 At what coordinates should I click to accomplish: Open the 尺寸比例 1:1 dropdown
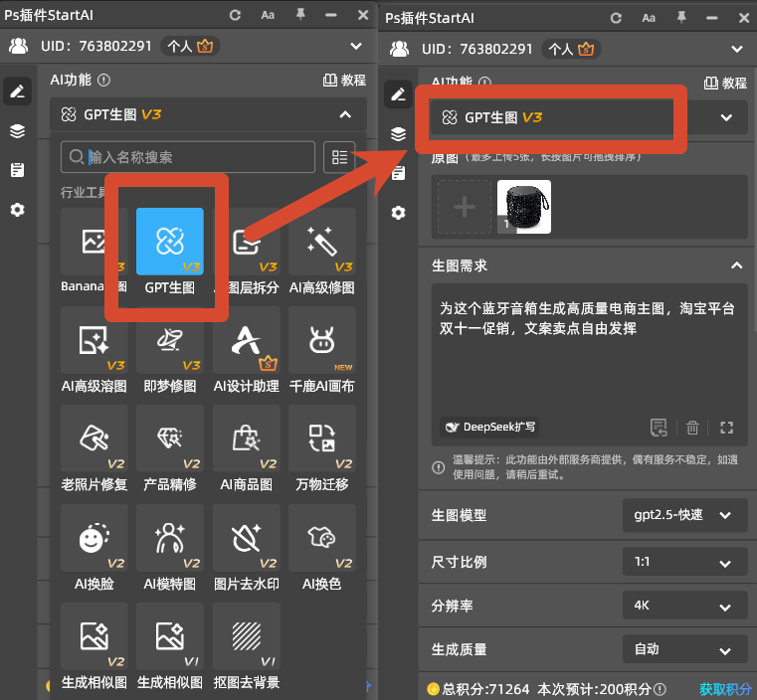[684, 562]
